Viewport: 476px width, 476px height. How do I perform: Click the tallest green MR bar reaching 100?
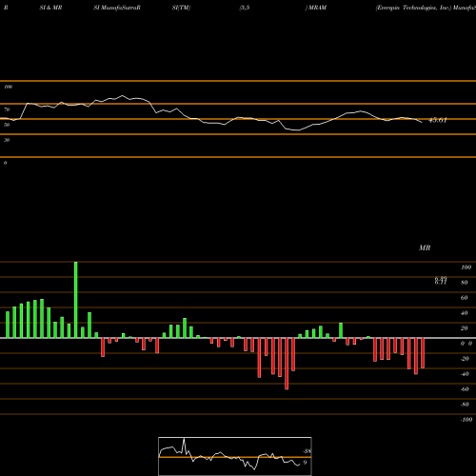point(76,300)
